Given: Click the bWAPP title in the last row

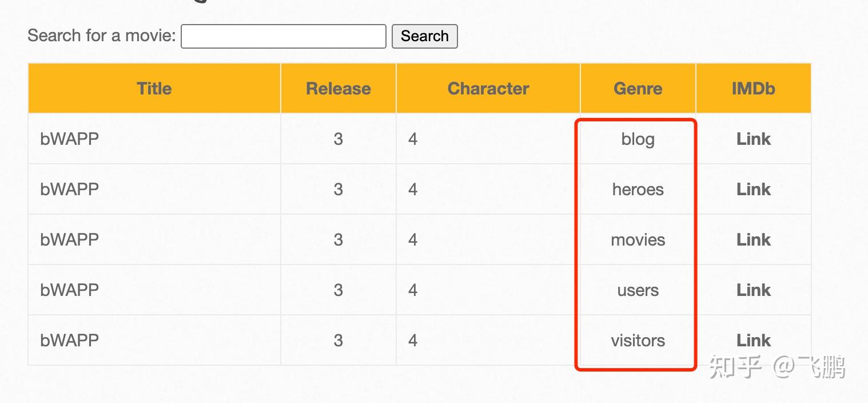Looking at the screenshot, I should point(69,340).
